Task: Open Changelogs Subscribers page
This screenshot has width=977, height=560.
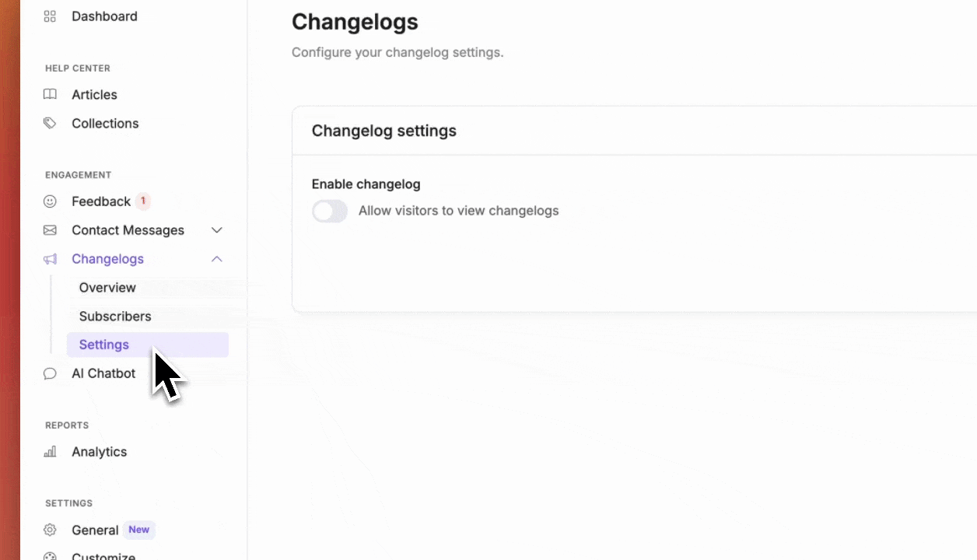Action: pyautogui.click(x=115, y=317)
